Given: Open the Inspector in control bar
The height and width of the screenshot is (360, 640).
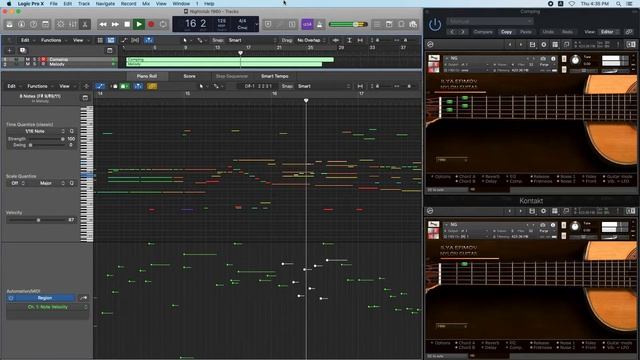Looking at the screenshot, I should tap(21, 24).
